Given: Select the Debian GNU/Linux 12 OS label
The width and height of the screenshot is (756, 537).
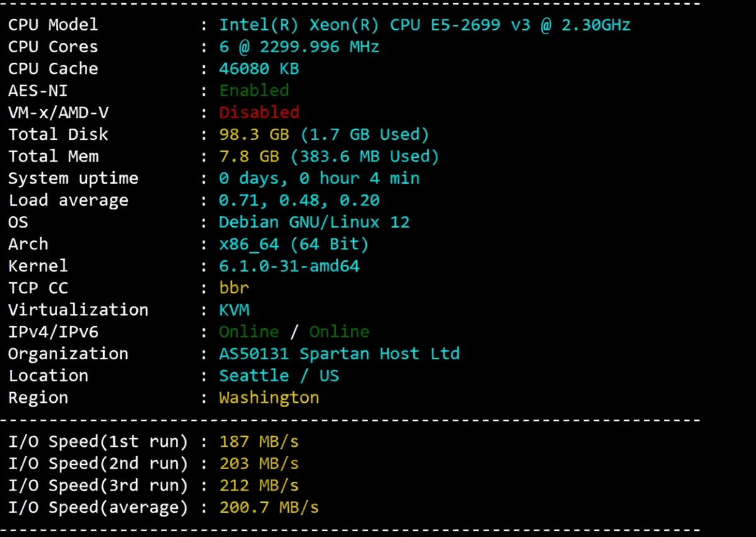Looking at the screenshot, I should 314,222.
